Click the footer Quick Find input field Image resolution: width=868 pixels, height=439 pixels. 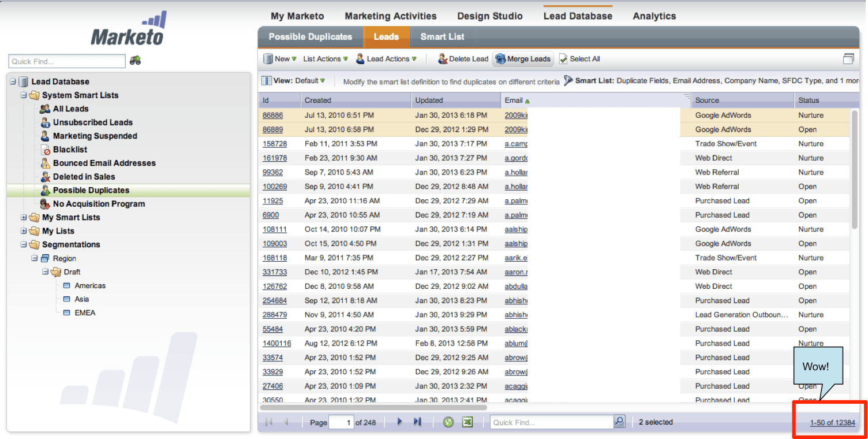552,422
